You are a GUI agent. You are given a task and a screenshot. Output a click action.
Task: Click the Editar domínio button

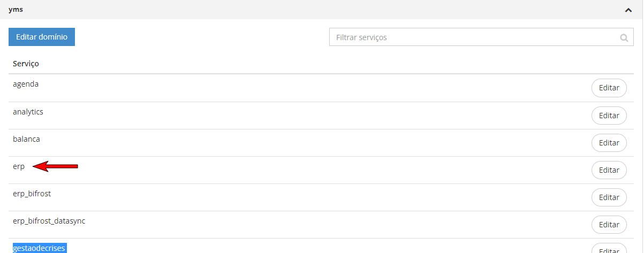tap(42, 37)
